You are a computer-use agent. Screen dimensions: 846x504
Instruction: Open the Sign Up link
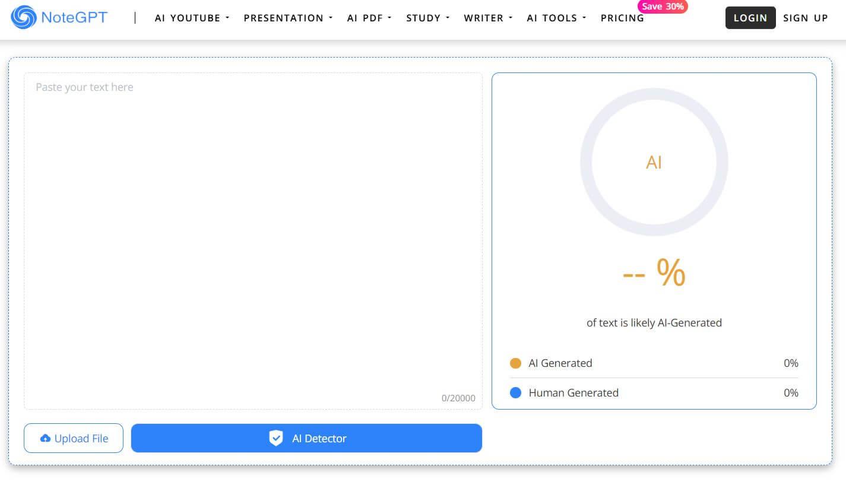(805, 18)
